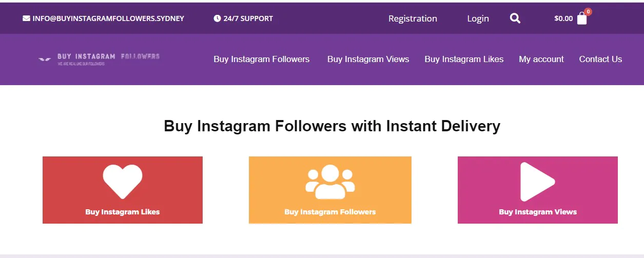Open Buy Instagram Views nav menu

368,59
